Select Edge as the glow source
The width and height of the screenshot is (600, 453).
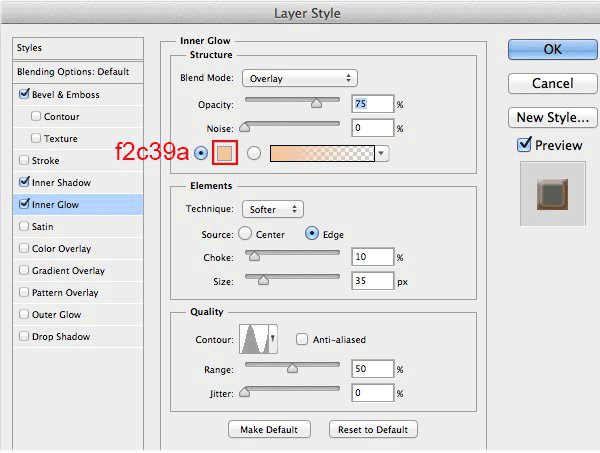point(312,233)
